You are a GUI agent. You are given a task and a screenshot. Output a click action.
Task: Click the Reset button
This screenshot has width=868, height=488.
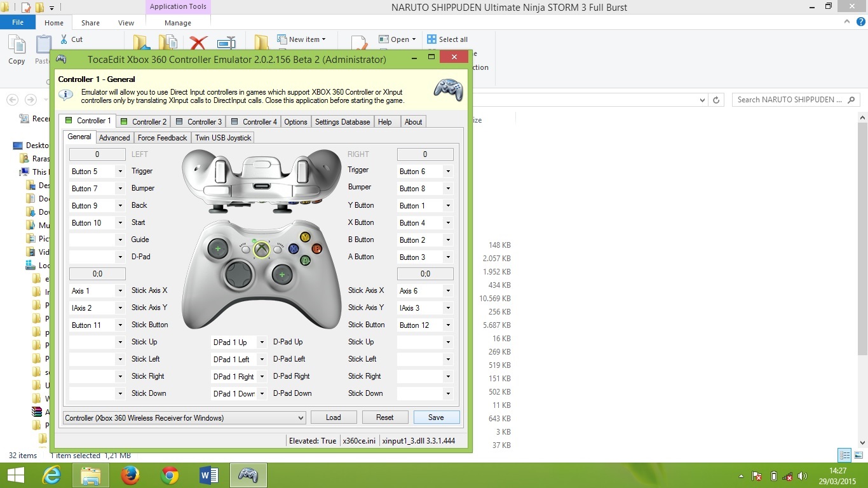(x=385, y=417)
